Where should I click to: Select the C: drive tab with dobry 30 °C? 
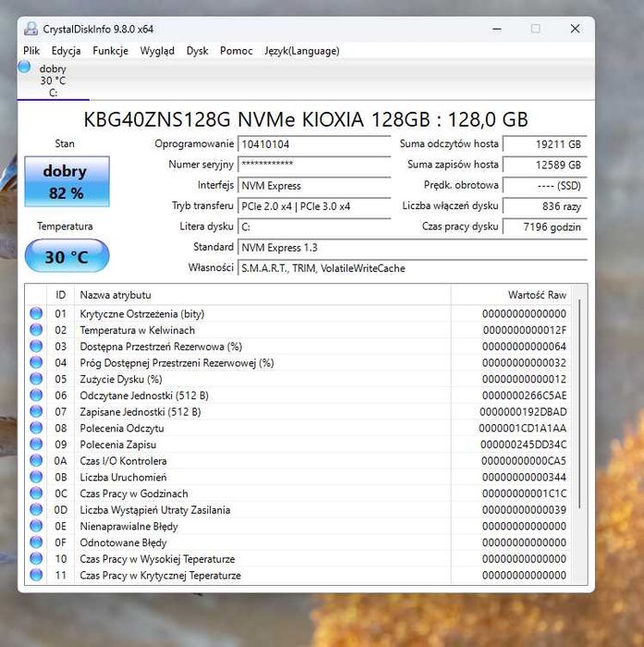(x=54, y=80)
